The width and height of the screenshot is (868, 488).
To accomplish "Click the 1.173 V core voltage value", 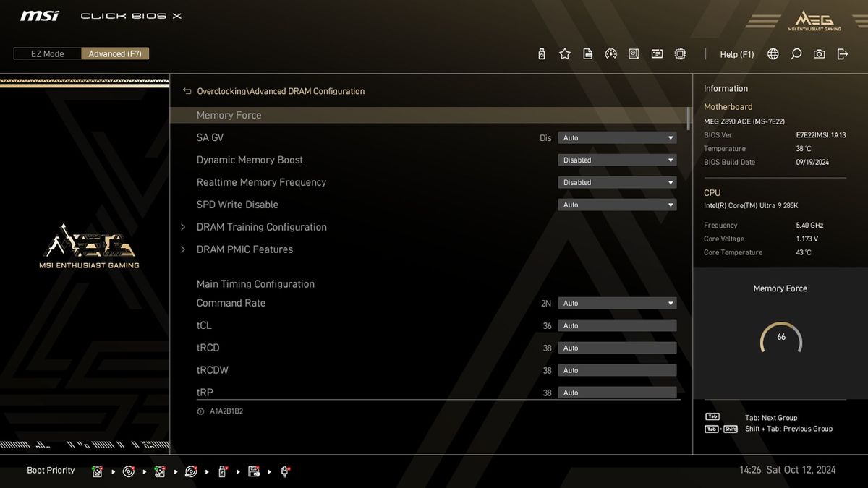I will click(807, 239).
